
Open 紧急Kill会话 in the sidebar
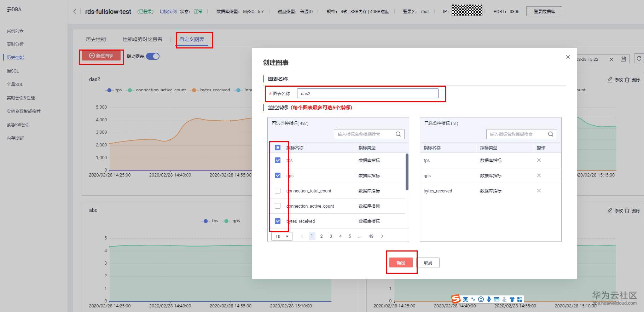18,125
